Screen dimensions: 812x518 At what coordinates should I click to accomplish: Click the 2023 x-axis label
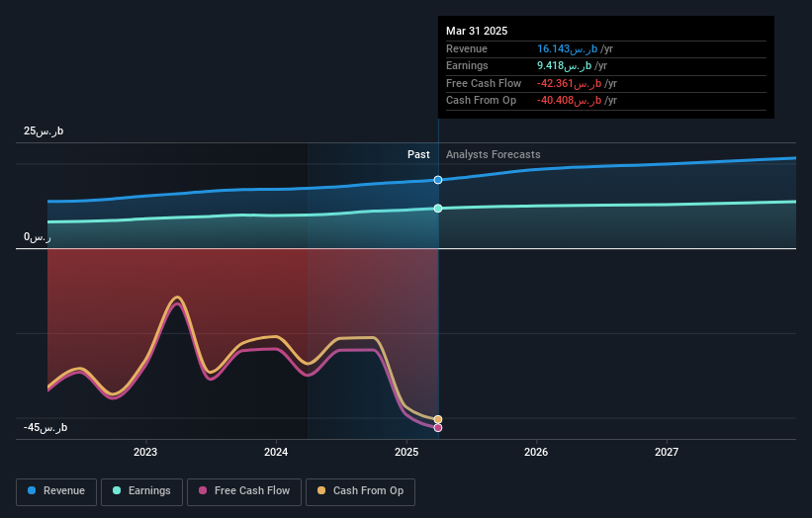(x=145, y=453)
